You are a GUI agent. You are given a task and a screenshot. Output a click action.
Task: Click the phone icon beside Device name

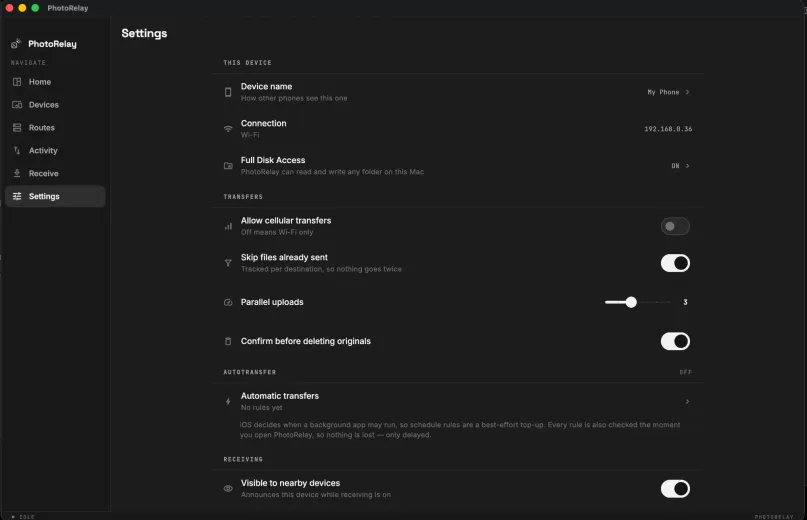[x=228, y=92]
